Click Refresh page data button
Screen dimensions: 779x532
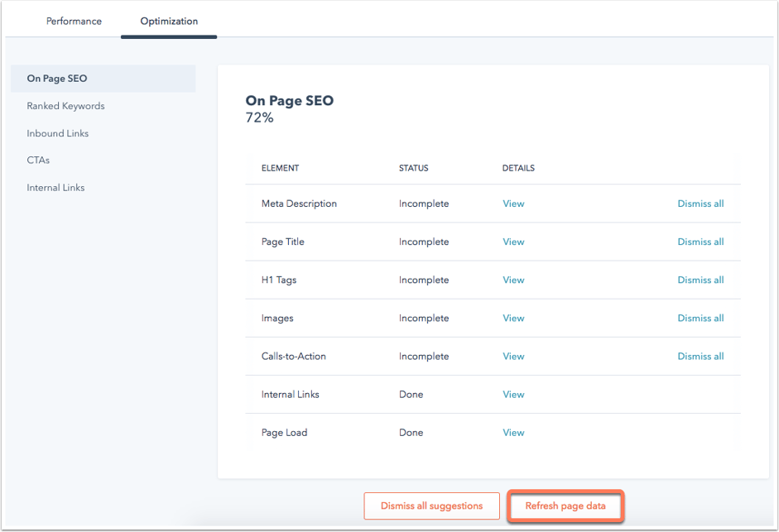tap(565, 506)
